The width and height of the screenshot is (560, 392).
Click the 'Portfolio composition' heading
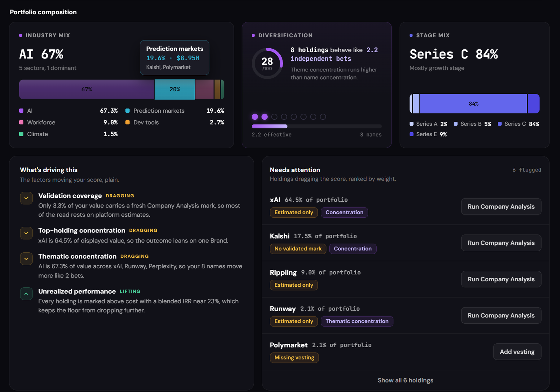(43, 12)
